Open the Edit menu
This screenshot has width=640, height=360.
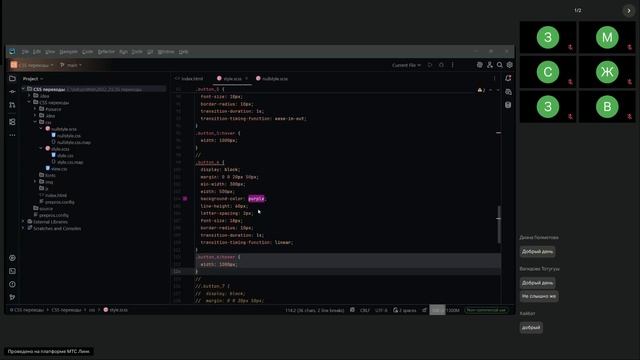(x=37, y=52)
